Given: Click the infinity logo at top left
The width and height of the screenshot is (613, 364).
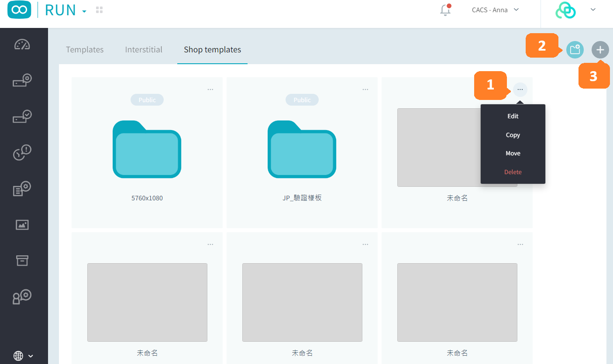Looking at the screenshot, I should 19,10.
